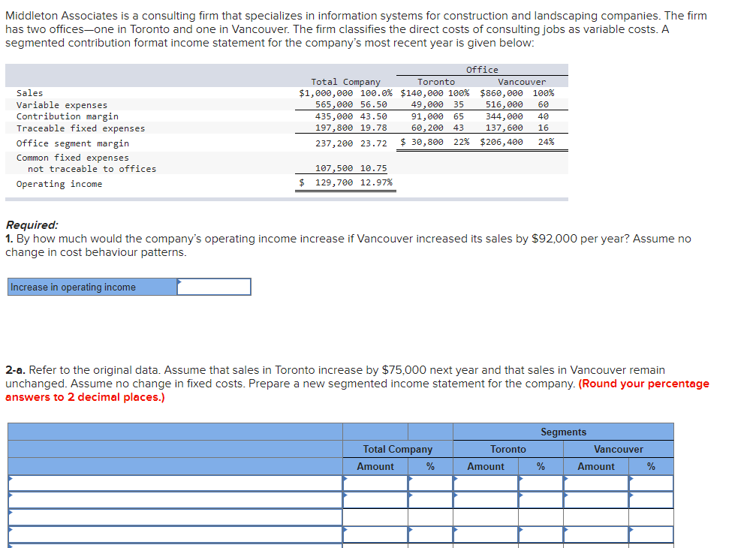The image size is (756, 548).
Task: Click second row Vancouver Amount cell
Action: point(596,500)
